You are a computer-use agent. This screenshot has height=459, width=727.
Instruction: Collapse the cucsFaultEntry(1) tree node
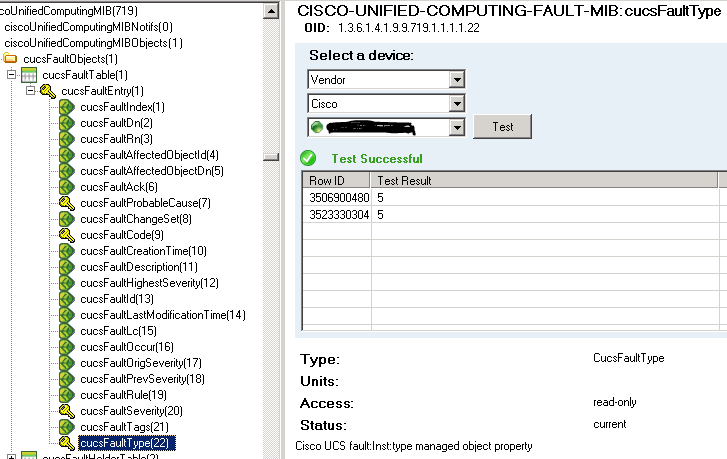coord(31,90)
